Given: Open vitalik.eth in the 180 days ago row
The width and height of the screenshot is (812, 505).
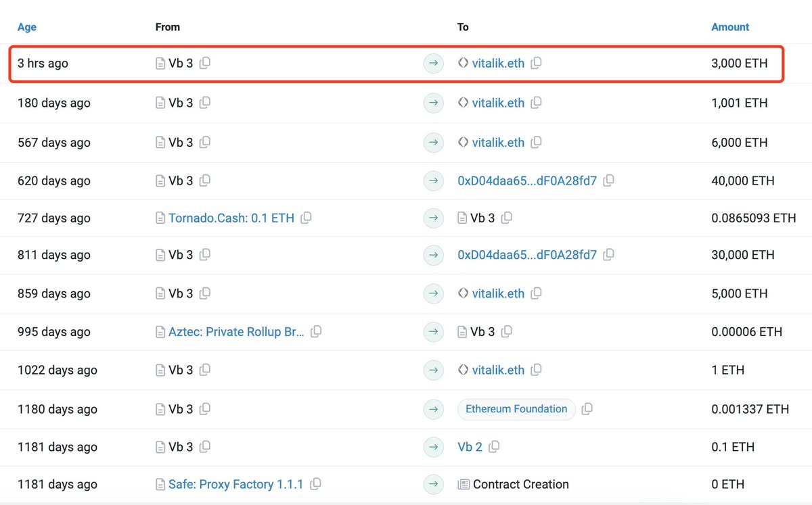Looking at the screenshot, I should pyautogui.click(x=498, y=103).
